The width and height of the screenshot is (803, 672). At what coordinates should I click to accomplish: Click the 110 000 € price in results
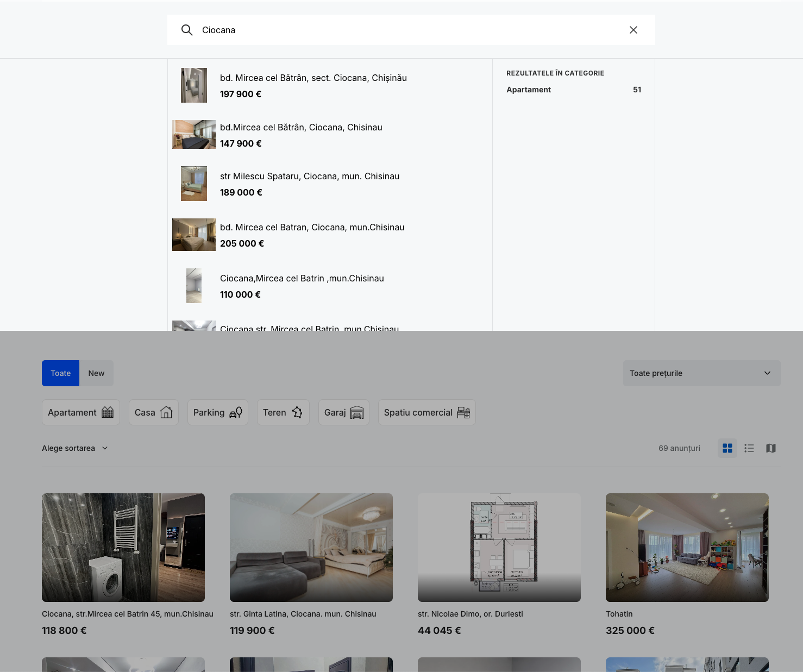coord(240,294)
